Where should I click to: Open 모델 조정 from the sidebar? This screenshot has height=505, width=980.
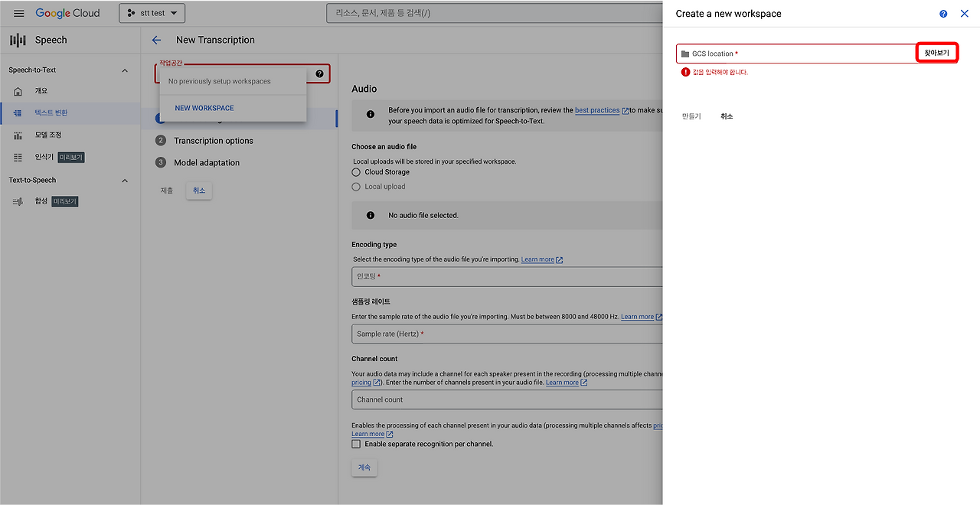coord(48,135)
